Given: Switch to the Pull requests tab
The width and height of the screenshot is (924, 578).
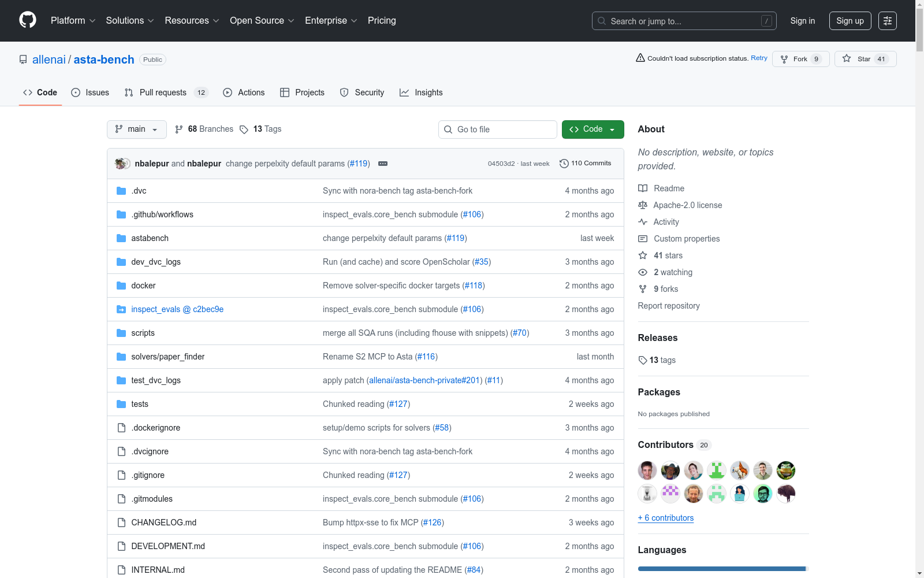Looking at the screenshot, I should pos(166,92).
